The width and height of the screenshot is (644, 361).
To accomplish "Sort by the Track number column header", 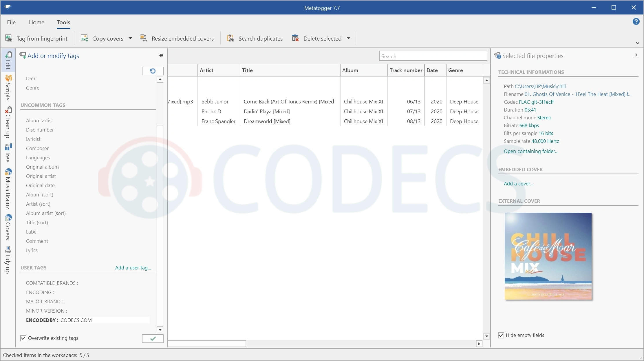I will [x=406, y=70].
